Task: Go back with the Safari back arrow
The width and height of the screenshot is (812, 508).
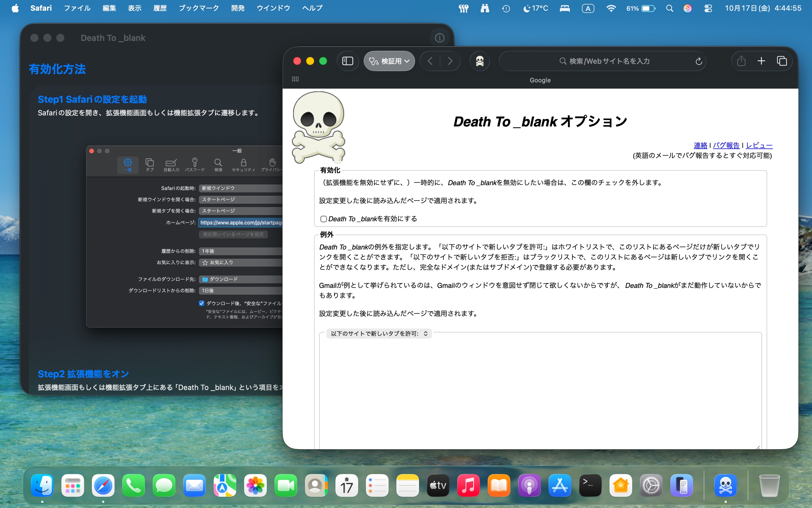Action: (x=430, y=61)
